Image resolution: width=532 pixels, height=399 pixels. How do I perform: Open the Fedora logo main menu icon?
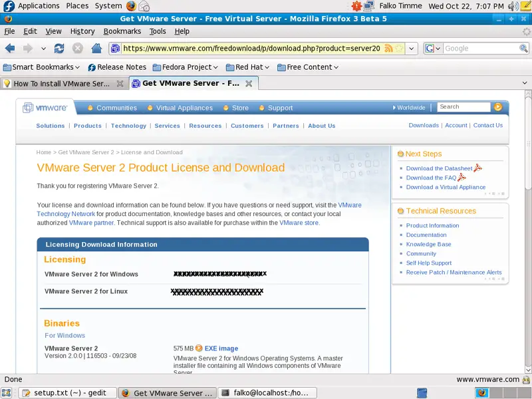pos(9,6)
